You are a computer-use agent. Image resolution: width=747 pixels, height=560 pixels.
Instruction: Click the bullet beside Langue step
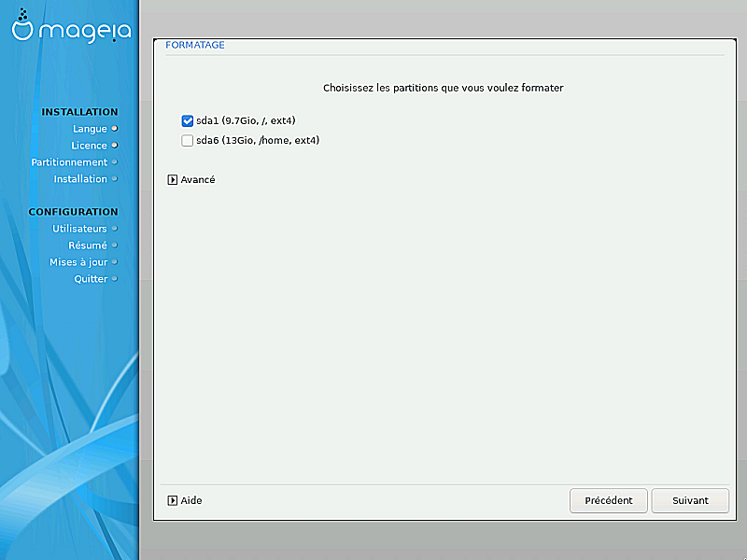point(115,128)
